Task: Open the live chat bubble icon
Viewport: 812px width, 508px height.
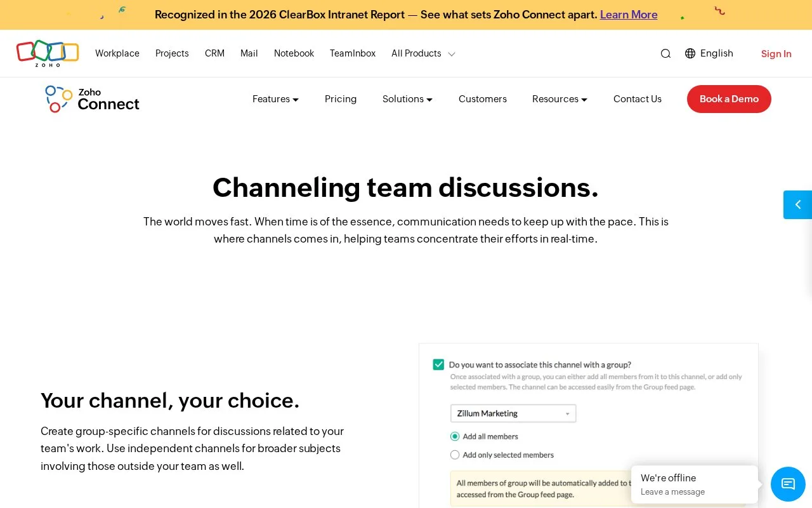Action: (788, 484)
